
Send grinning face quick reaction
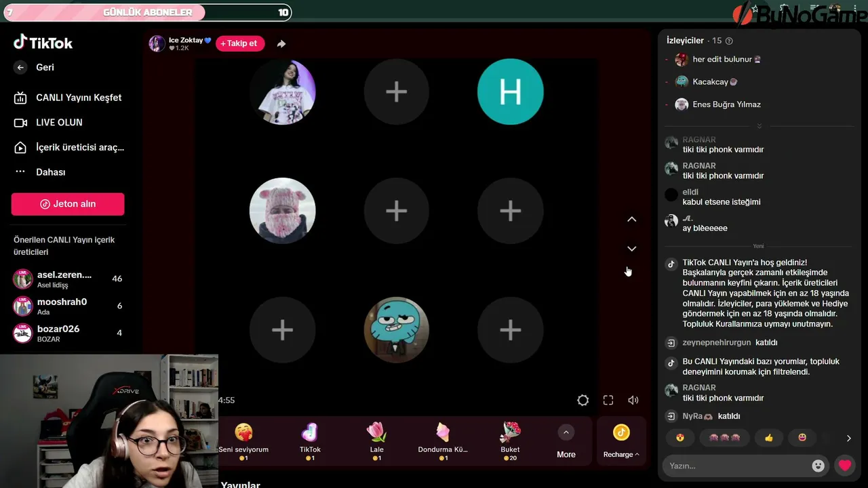coord(803,438)
